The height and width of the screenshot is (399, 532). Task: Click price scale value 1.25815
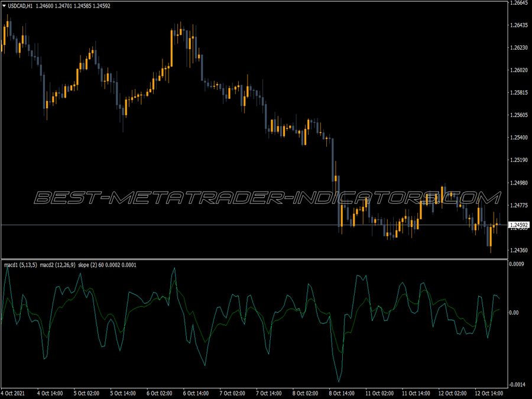pyautogui.click(x=519, y=93)
